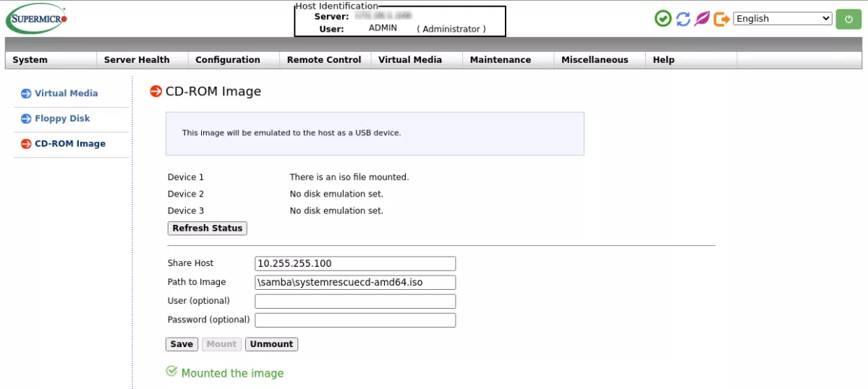This screenshot has height=389, width=868.
Task: Click the Device 1 label
Action: [x=186, y=177]
